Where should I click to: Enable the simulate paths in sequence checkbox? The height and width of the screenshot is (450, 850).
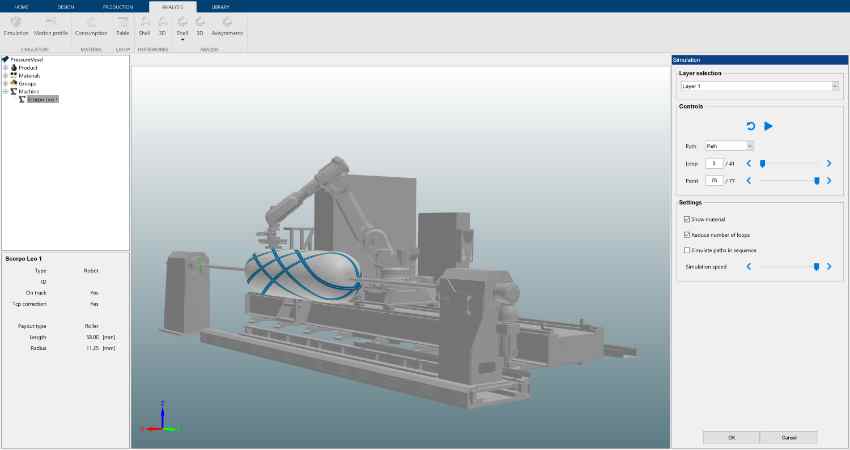(686, 250)
